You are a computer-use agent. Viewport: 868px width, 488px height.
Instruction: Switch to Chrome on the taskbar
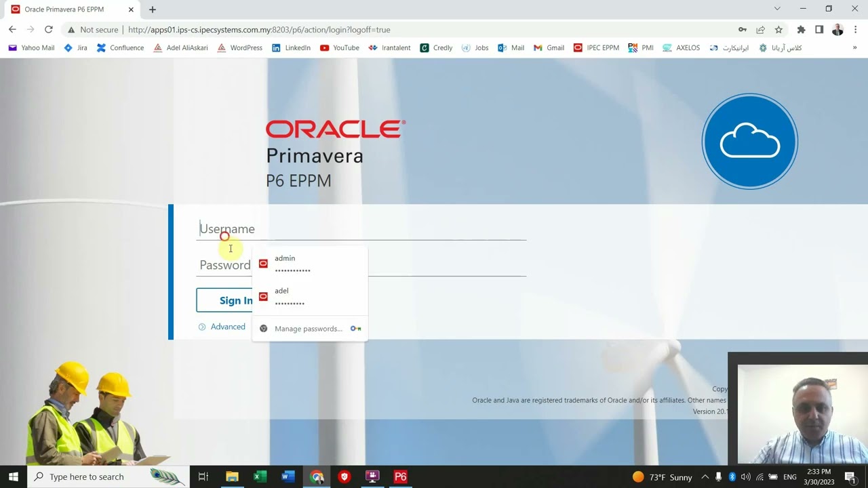point(317,477)
